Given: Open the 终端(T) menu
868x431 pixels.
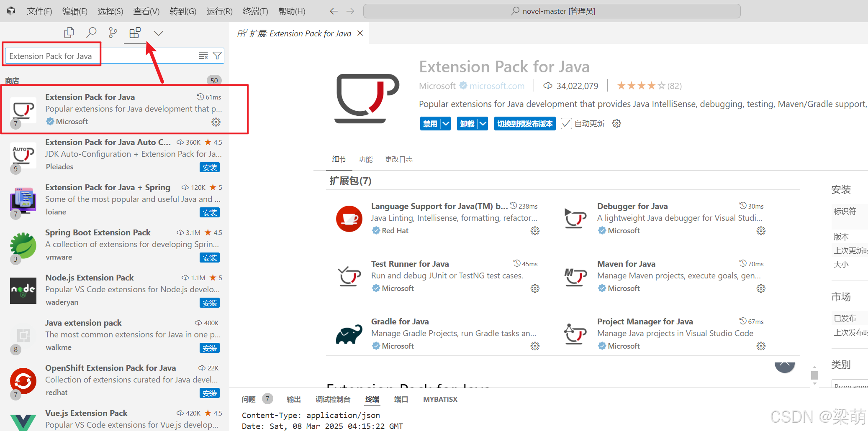Looking at the screenshot, I should coord(255,11).
